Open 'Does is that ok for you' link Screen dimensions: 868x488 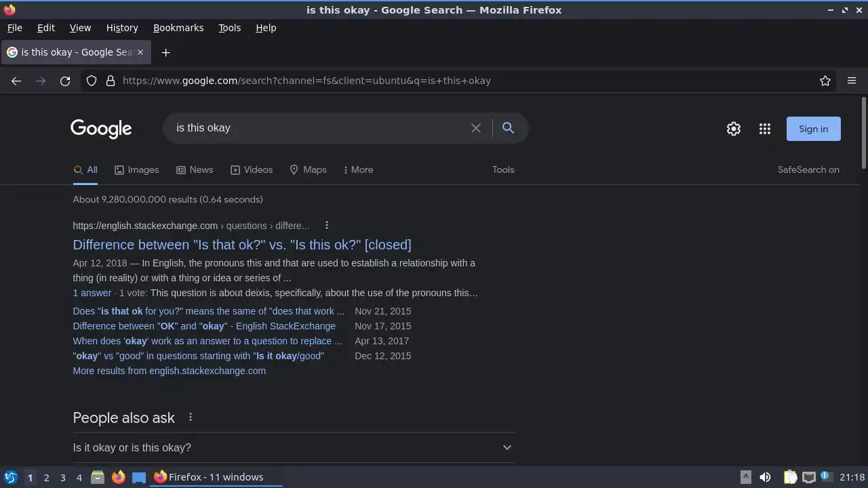208,311
